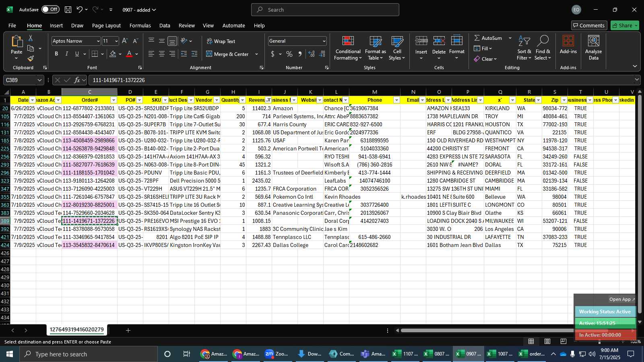Apply Italic formatting
Image resolution: width=644 pixels, height=362 pixels.
point(66,54)
